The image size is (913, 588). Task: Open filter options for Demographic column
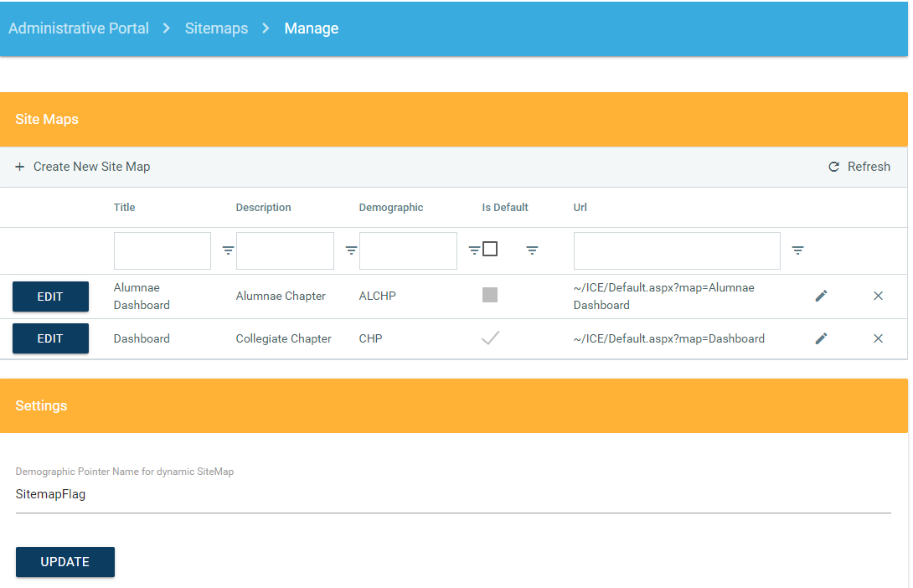pyautogui.click(x=474, y=250)
